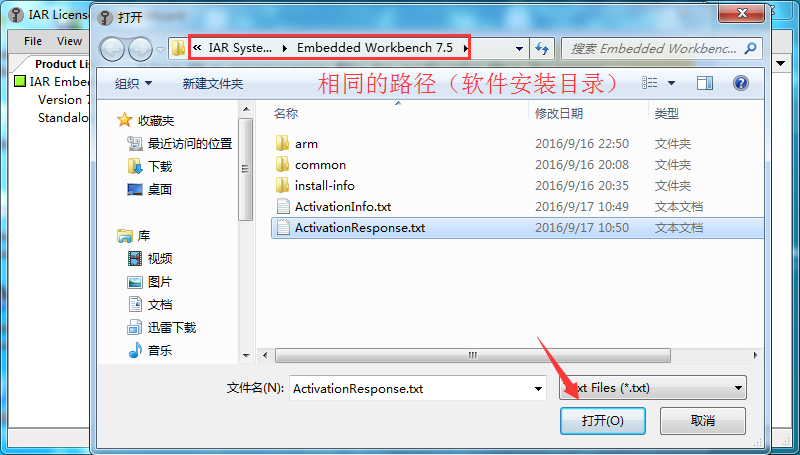
Task: Expand the address bar history dropdown
Action: point(519,49)
